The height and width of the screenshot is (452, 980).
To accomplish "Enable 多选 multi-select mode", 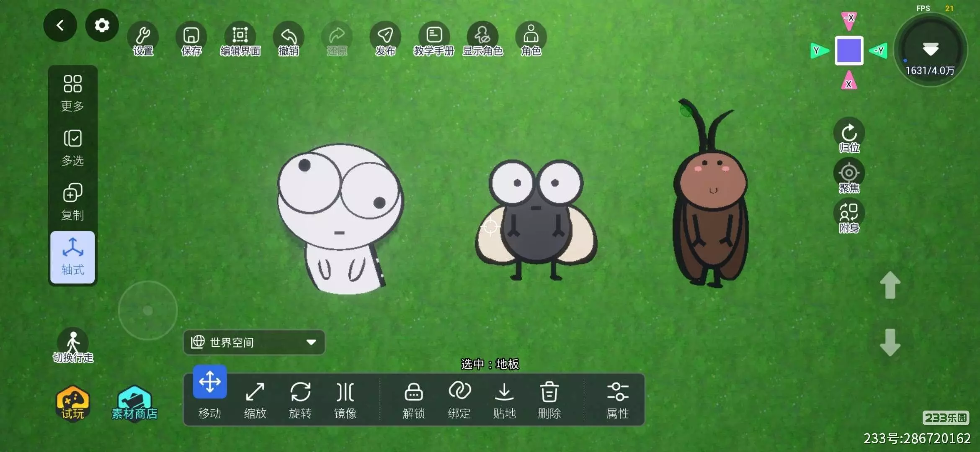I will coord(72,148).
